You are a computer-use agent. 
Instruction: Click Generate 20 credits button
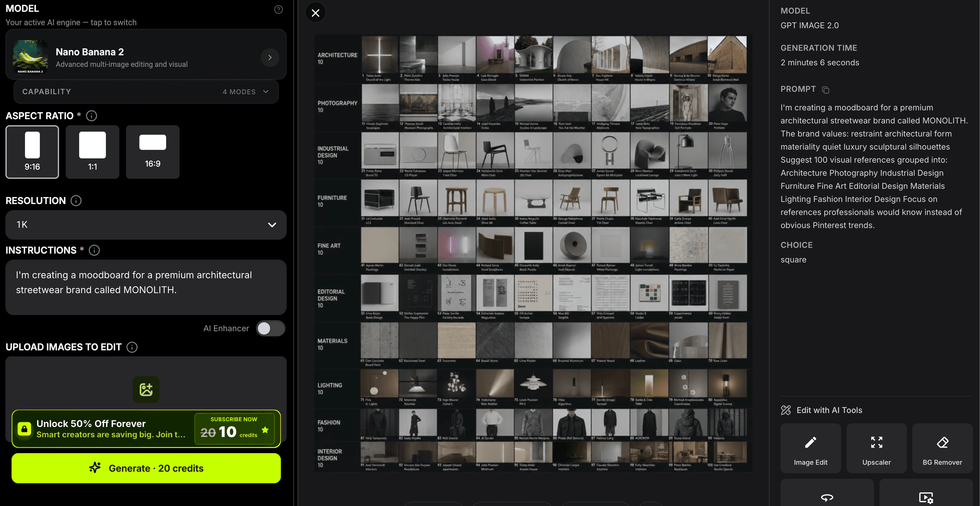tap(146, 468)
